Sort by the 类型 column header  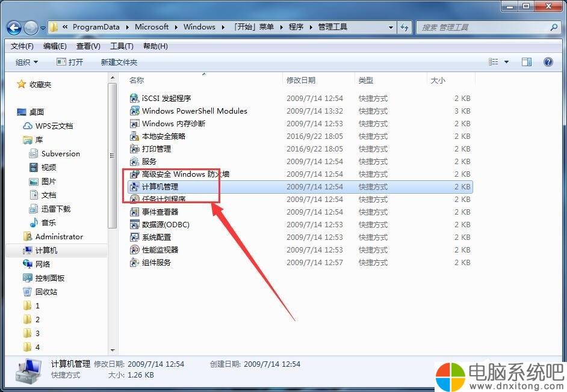point(365,80)
